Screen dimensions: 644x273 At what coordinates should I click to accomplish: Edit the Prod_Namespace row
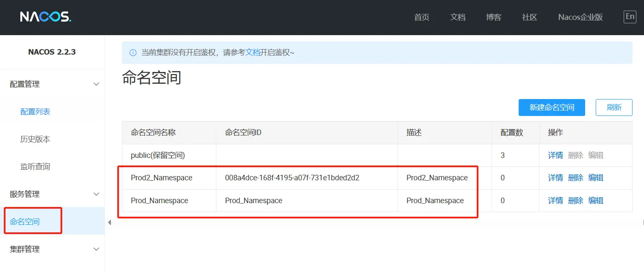pyautogui.click(x=595, y=201)
